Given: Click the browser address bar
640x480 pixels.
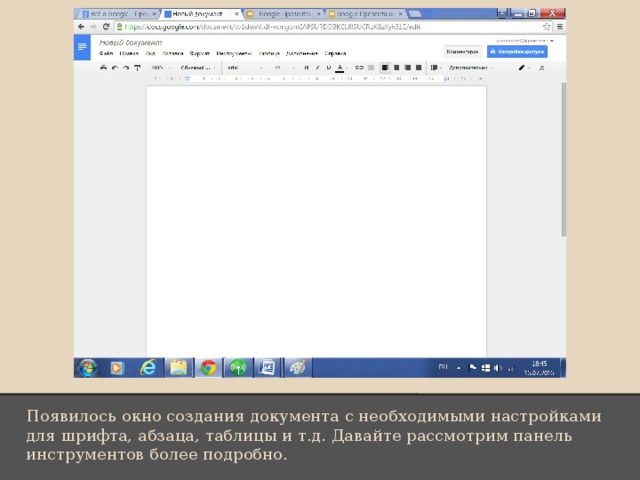Looking at the screenshot, I should pos(331,27).
